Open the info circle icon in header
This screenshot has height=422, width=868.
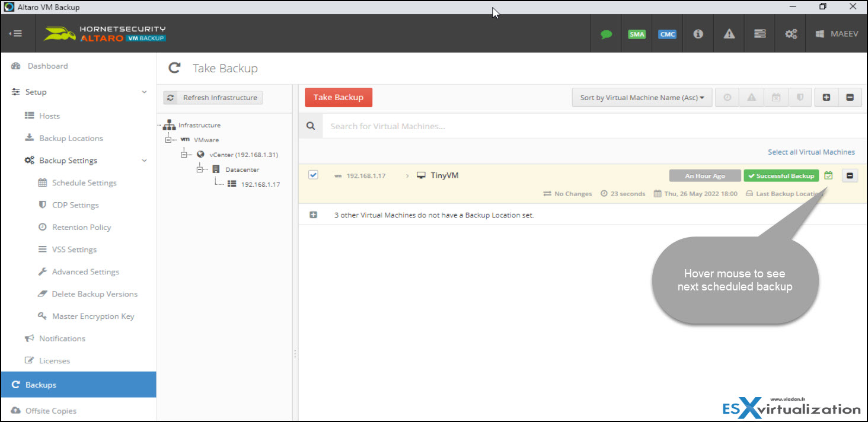pyautogui.click(x=698, y=34)
